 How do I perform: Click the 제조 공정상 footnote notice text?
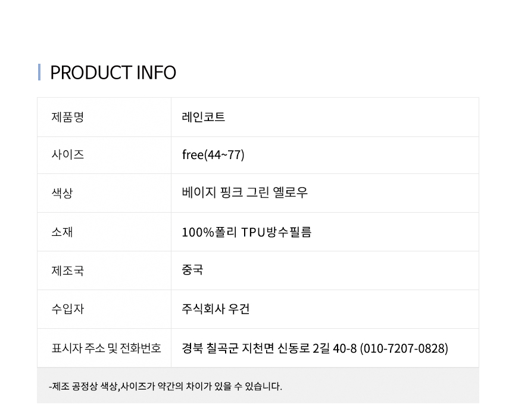tap(166, 387)
